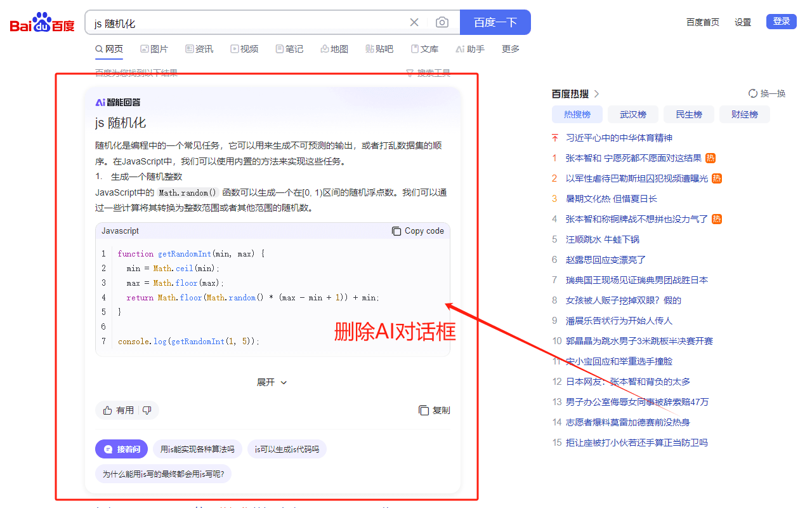Open '女孩被人贩子挖掉双眼？假的'

tap(624, 300)
